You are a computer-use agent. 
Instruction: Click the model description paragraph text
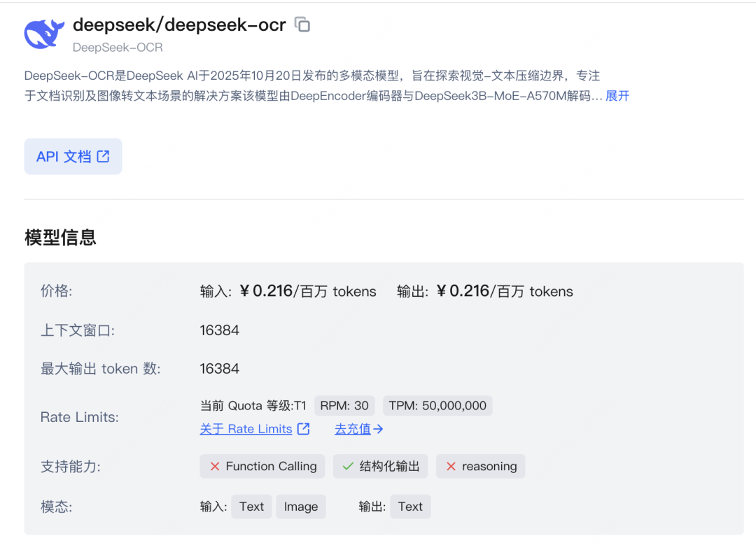[x=314, y=86]
